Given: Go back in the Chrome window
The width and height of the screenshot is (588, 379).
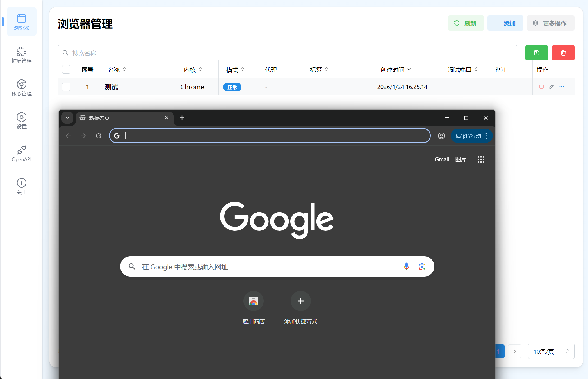Looking at the screenshot, I should tap(68, 136).
